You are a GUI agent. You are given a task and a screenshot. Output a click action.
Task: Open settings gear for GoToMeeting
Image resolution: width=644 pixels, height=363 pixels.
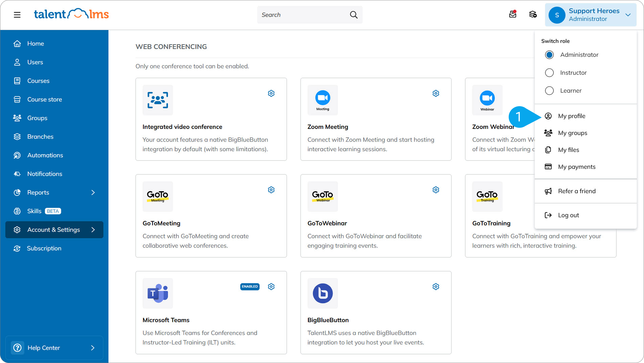coord(271,190)
